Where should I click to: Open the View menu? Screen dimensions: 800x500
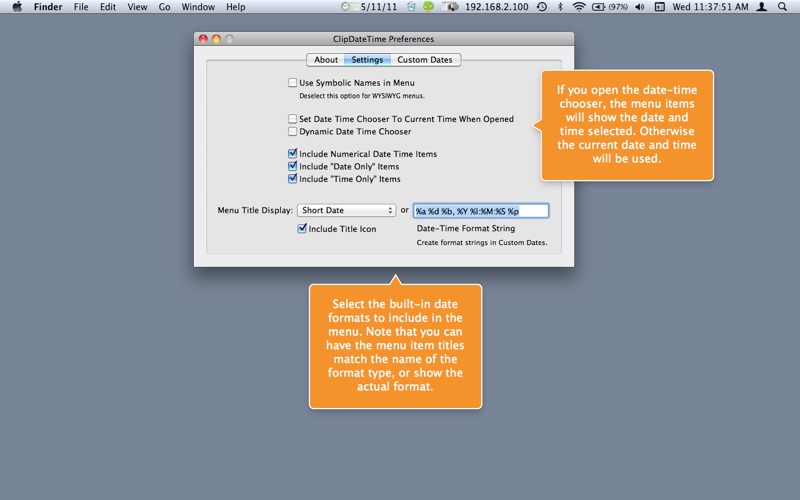pos(137,7)
